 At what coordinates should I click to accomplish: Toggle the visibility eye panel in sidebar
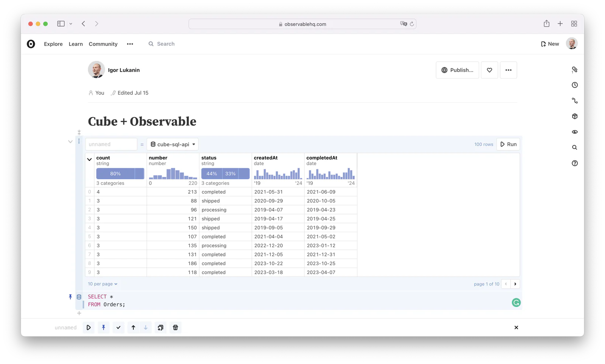click(575, 132)
